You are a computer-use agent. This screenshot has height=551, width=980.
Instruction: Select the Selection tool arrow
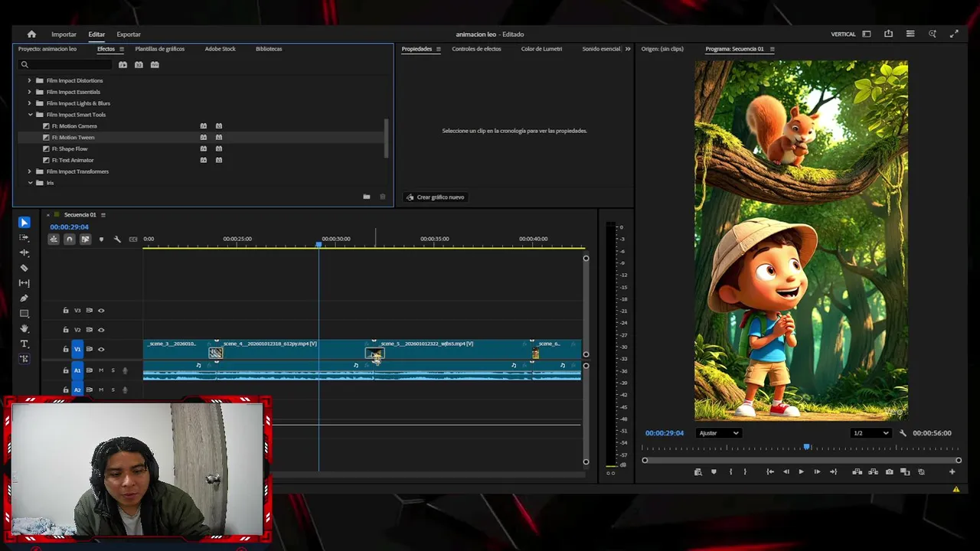click(x=24, y=223)
